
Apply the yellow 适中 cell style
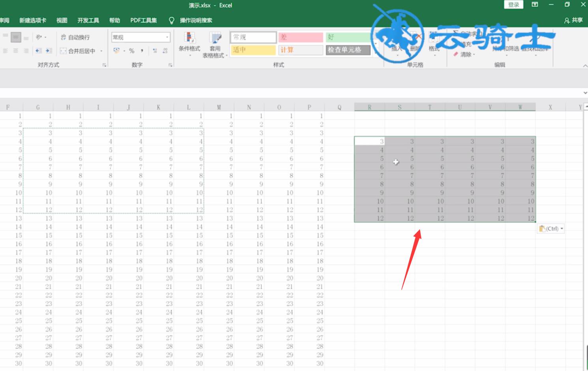tap(253, 50)
